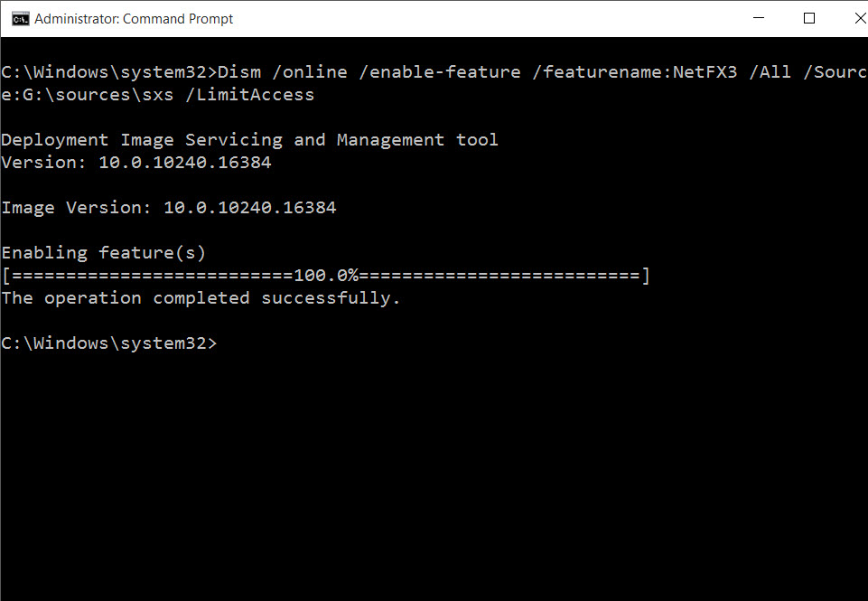Click the "/enable-feature" switch text
Viewport: 868px width, 601px height.
(x=440, y=72)
